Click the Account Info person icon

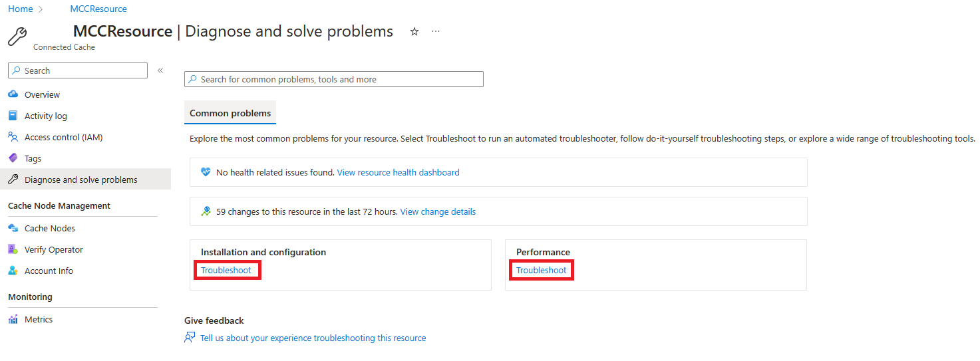click(x=13, y=271)
